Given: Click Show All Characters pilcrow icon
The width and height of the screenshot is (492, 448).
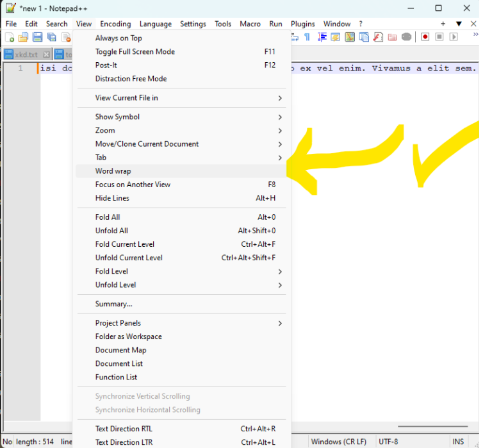Looking at the screenshot, I should (307, 37).
